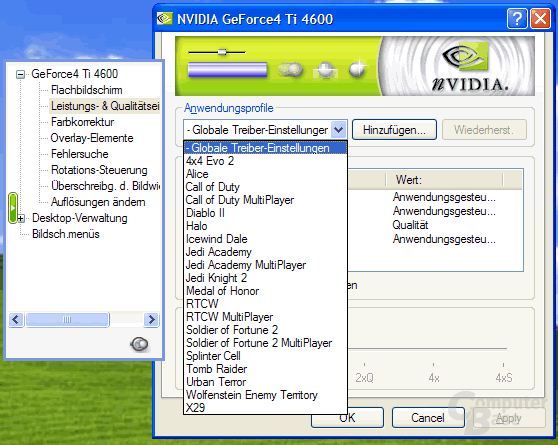Click the round pin icon in tree panel
The image size is (558, 445).
point(139,344)
